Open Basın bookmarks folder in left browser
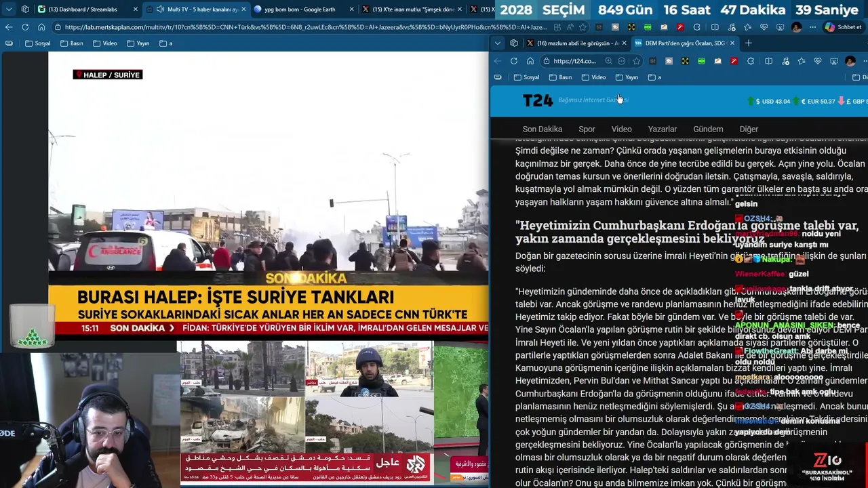 pos(72,43)
